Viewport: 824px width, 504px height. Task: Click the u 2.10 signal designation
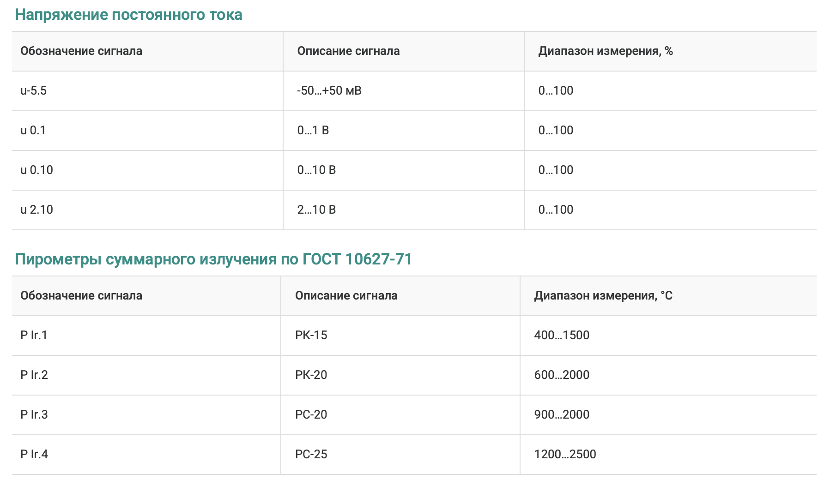tap(37, 210)
